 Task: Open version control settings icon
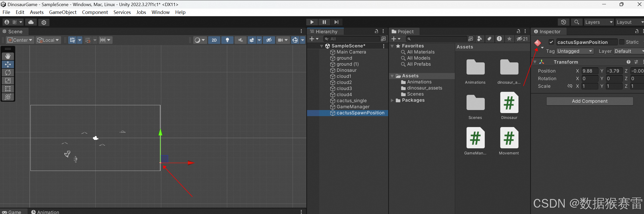click(44, 22)
